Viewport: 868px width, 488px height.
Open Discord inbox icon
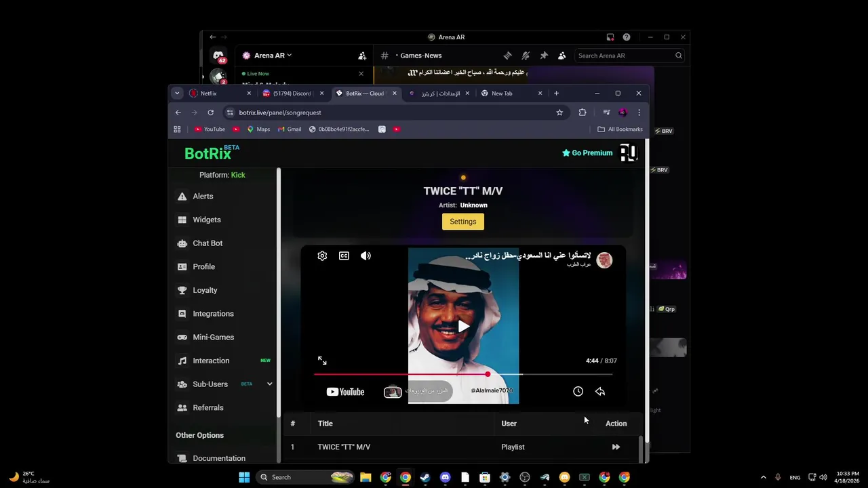610,37
